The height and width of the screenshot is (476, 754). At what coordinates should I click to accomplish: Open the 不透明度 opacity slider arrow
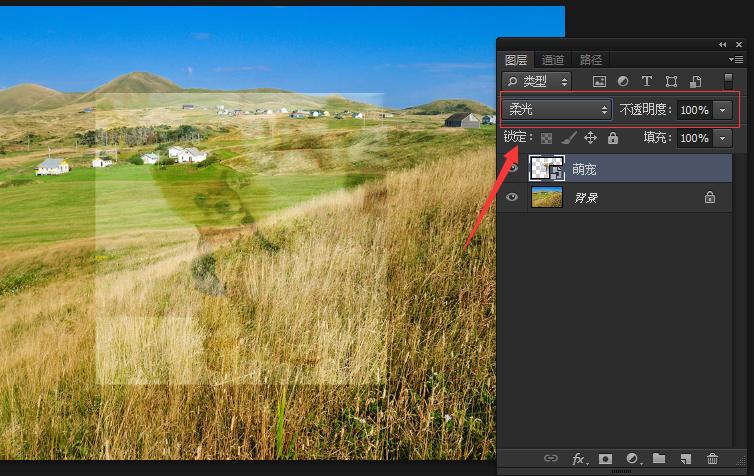[723, 110]
